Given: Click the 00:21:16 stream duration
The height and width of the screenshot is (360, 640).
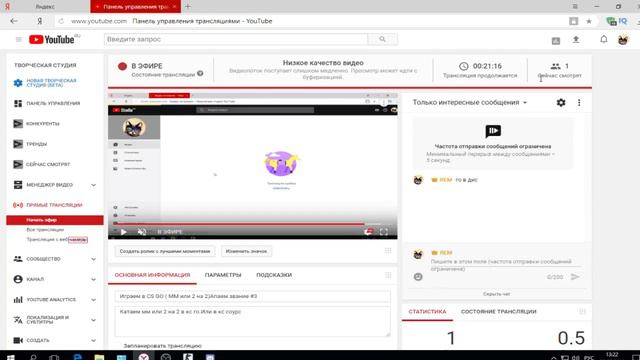Looking at the screenshot, I should tap(487, 66).
